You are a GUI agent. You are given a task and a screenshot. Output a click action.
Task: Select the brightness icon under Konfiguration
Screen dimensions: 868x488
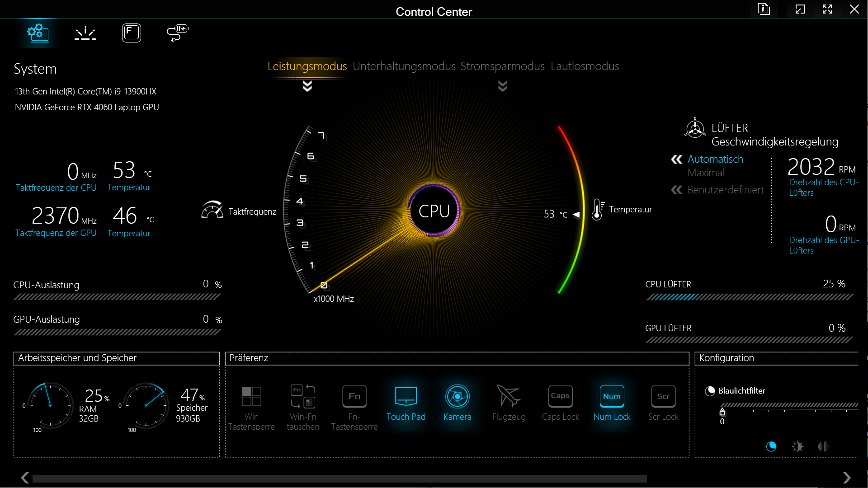(797, 446)
